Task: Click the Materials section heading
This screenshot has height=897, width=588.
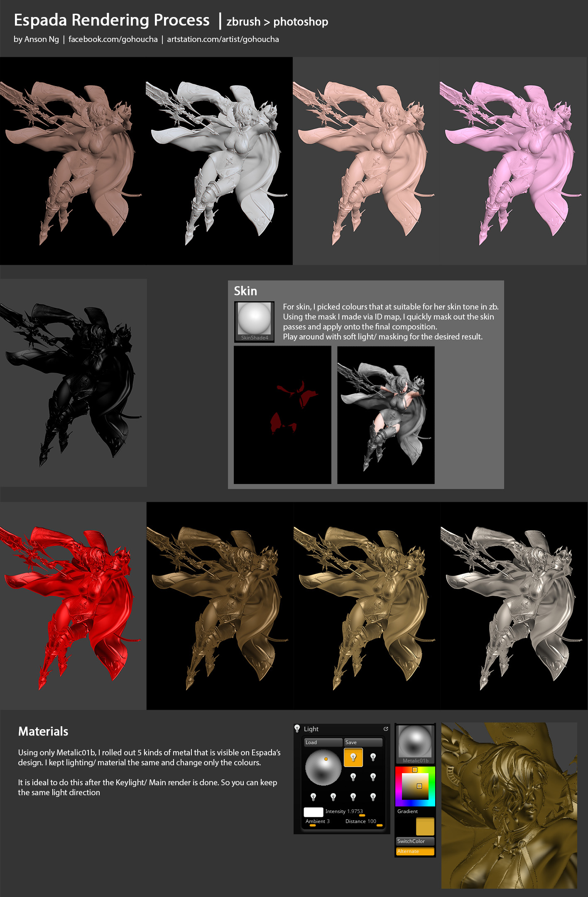Action: pyautogui.click(x=43, y=732)
